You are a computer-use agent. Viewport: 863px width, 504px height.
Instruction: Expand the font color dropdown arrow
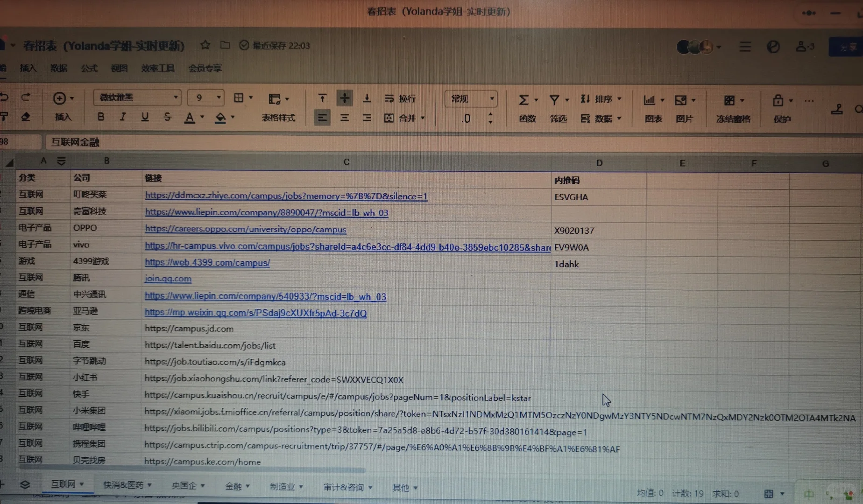(202, 117)
